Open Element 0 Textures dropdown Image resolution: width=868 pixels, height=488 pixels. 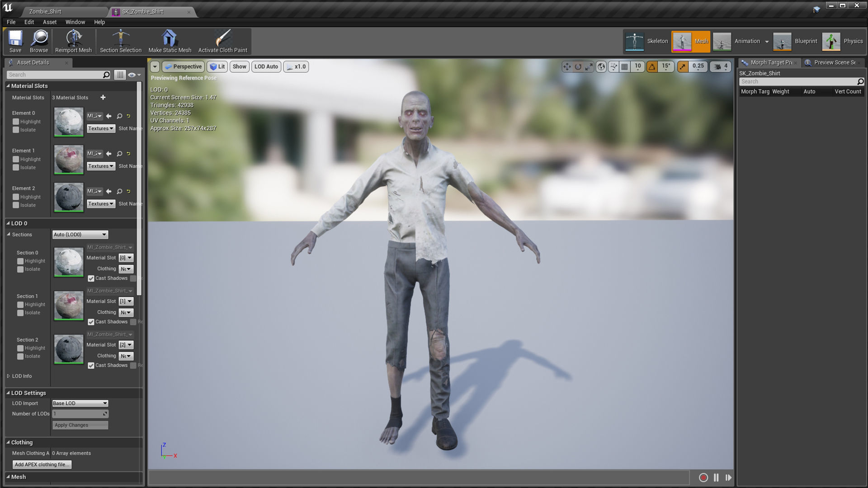101,129
